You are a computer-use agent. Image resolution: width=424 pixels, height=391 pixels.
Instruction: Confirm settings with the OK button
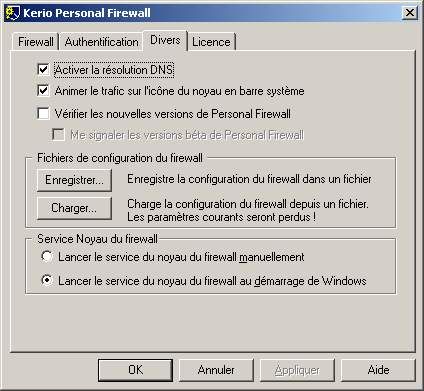135,370
